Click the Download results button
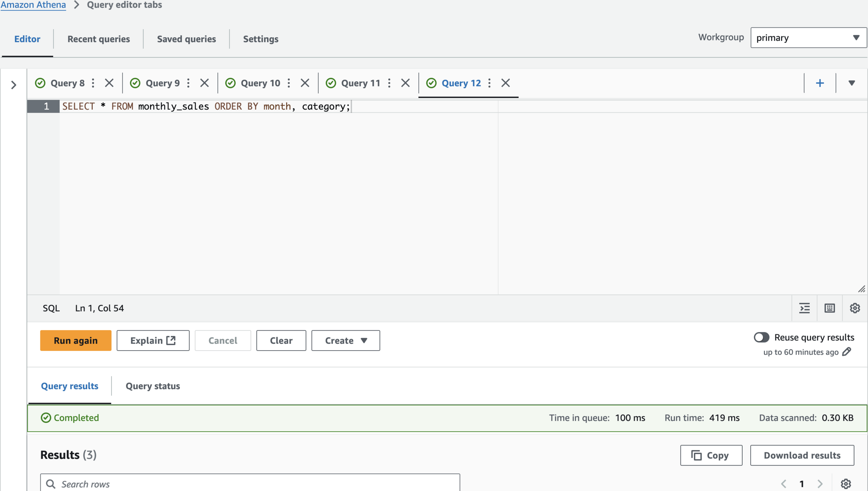The height and width of the screenshot is (491, 868). pyautogui.click(x=802, y=455)
